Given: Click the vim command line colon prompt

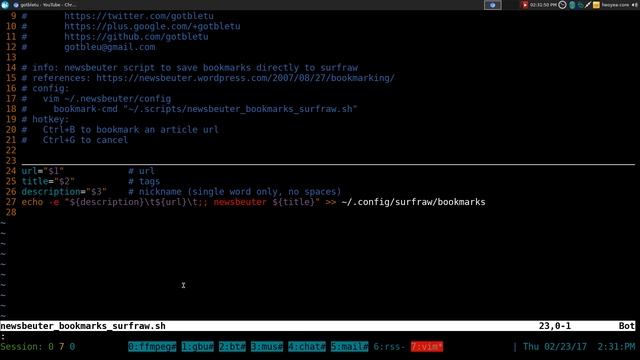Looking at the screenshot, I should point(2,336).
